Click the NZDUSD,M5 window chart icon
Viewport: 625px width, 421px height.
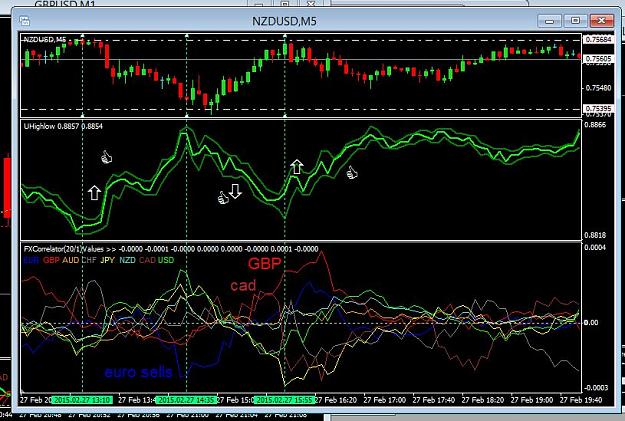pos(24,21)
